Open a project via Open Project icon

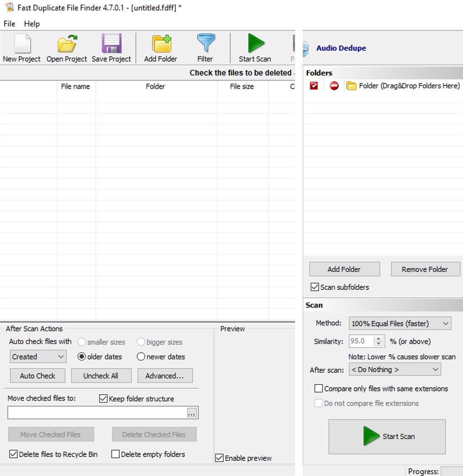(67, 43)
